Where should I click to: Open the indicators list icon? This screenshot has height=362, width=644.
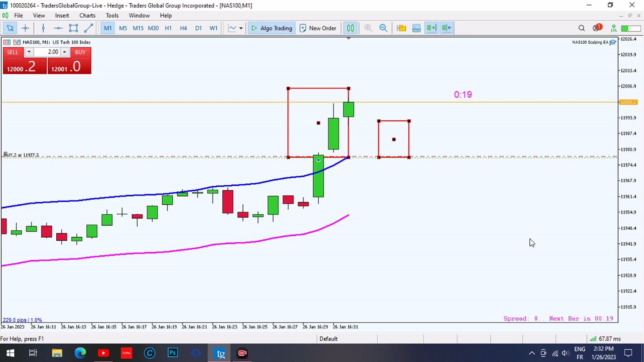(x=416, y=28)
